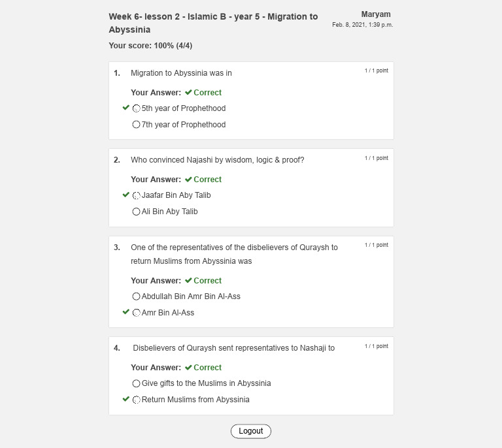Screen dimensions: 502x448
Task: Select the 7th year of Prophethood radio button
Action: point(137,125)
